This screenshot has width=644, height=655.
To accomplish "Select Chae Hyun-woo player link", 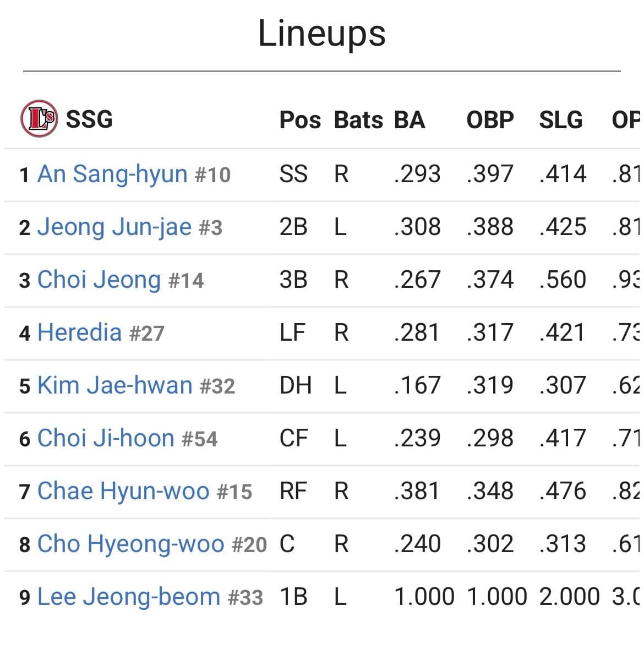I will point(123,491).
